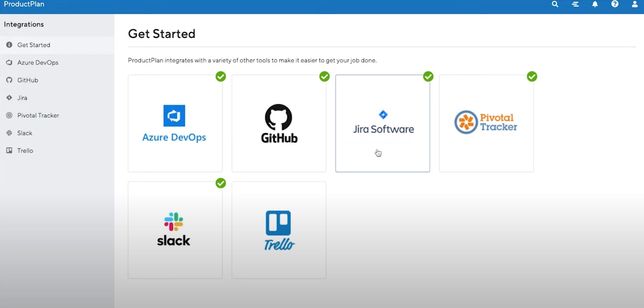Click the Integrations sidebar heading

(24, 25)
